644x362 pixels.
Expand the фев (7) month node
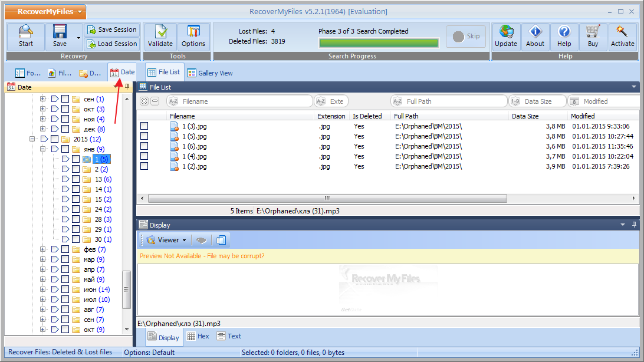tap(42, 249)
